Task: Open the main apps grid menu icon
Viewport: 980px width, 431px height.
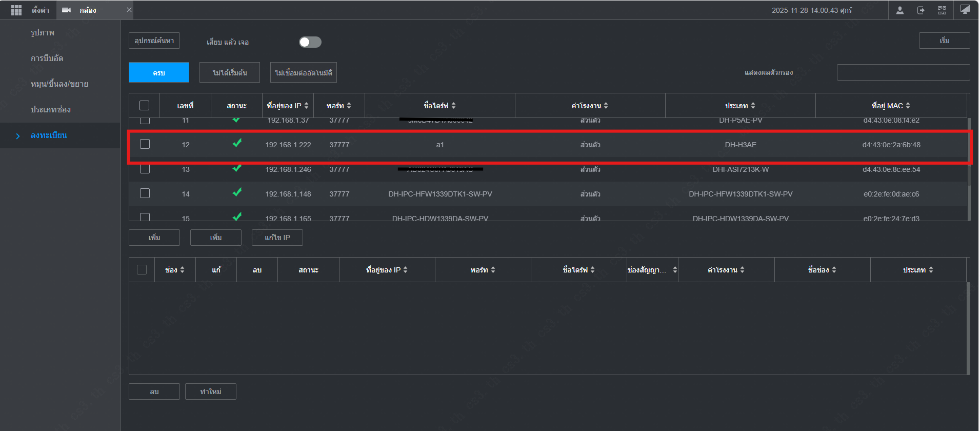Action: tap(16, 10)
